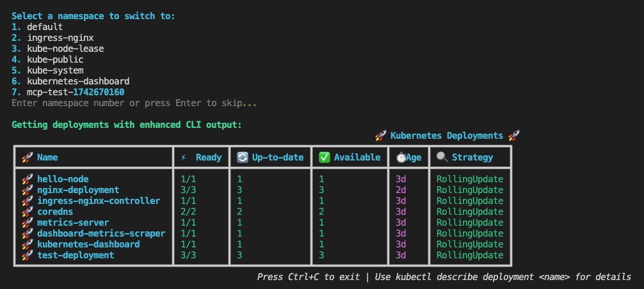Screen dimensions: 644x289
Task: Click the coredns deployment name
Action: tap(55, 212)
